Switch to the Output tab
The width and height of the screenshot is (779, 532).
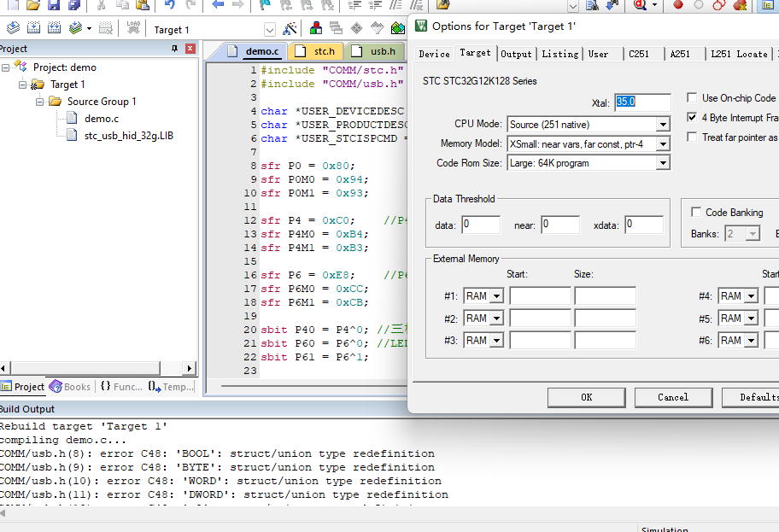click(x=516, y=54)
